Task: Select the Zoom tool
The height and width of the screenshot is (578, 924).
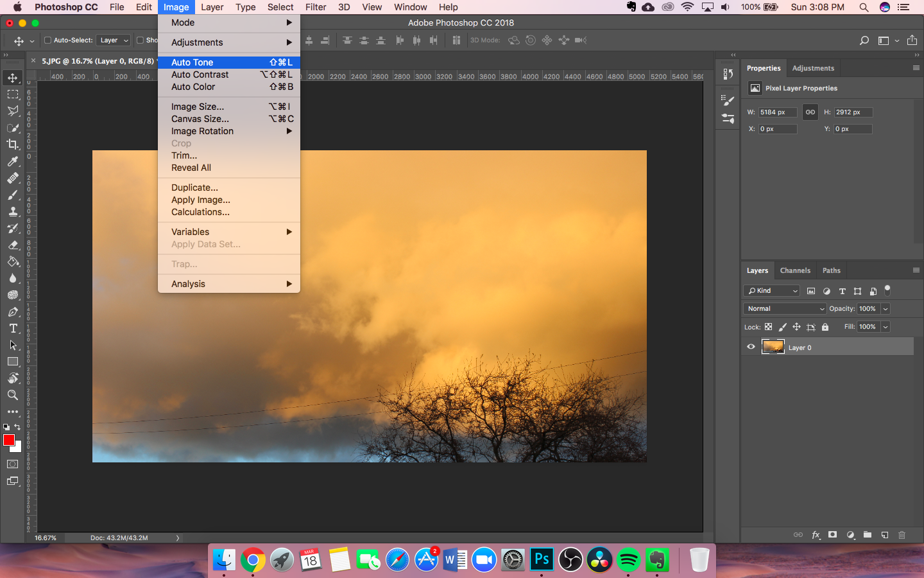Action: pos(13,395)
